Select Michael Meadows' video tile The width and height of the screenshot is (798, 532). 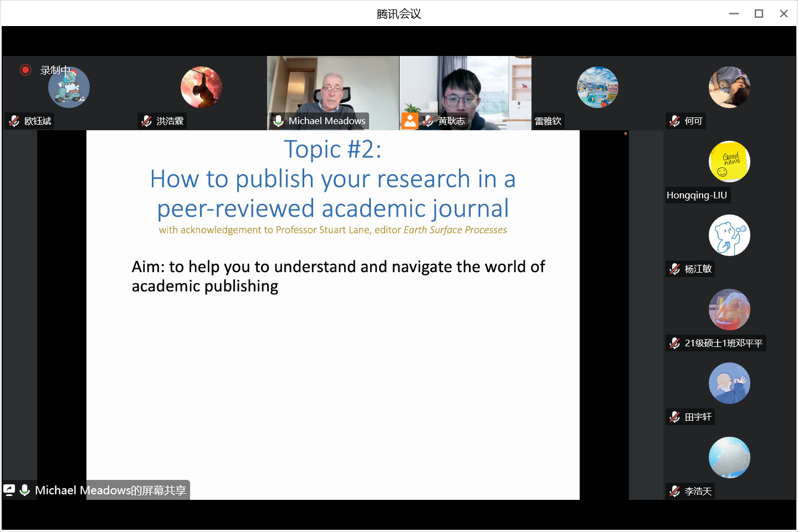(332, 89)
